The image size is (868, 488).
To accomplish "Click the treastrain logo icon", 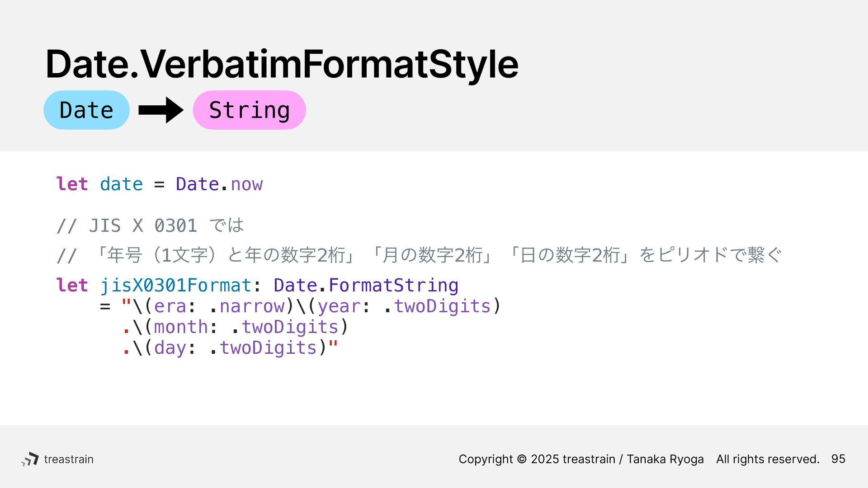I will pos(30,459).
